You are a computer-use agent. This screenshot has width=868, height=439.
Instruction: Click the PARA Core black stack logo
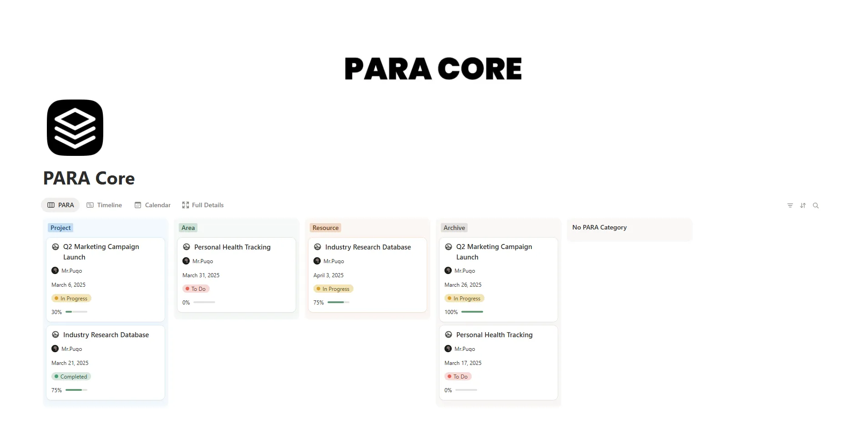pos(75,128)
